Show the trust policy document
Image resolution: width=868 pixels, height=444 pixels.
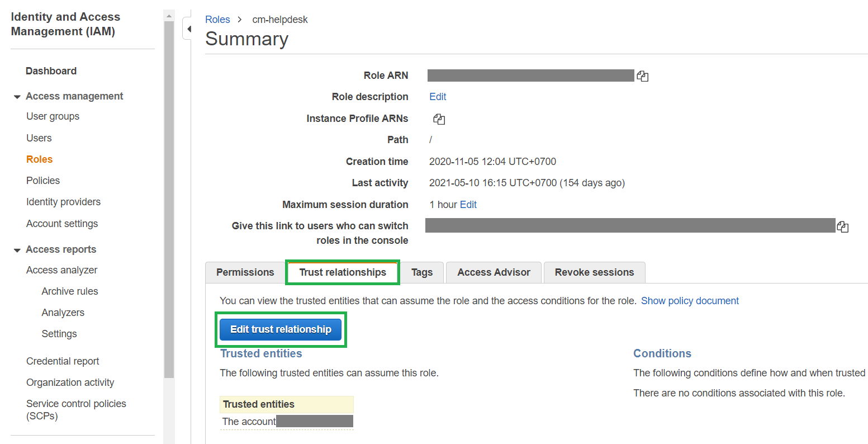pyautogui.click(x=690, y=300)
